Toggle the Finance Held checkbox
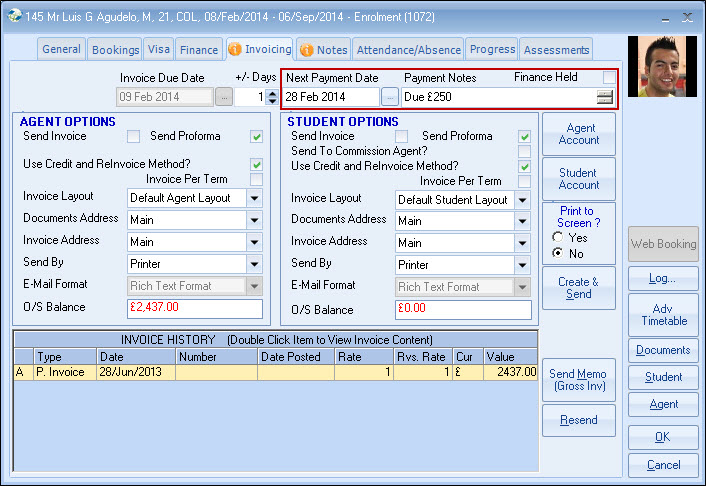The image size is (706, 486). [609, 78]
